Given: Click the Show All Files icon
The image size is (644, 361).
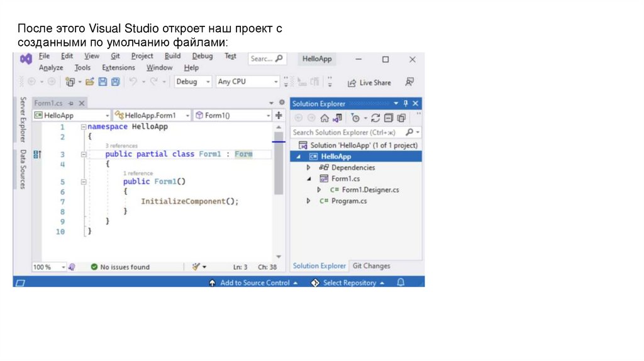Looking at the screenshot, I should click(401, 118).
